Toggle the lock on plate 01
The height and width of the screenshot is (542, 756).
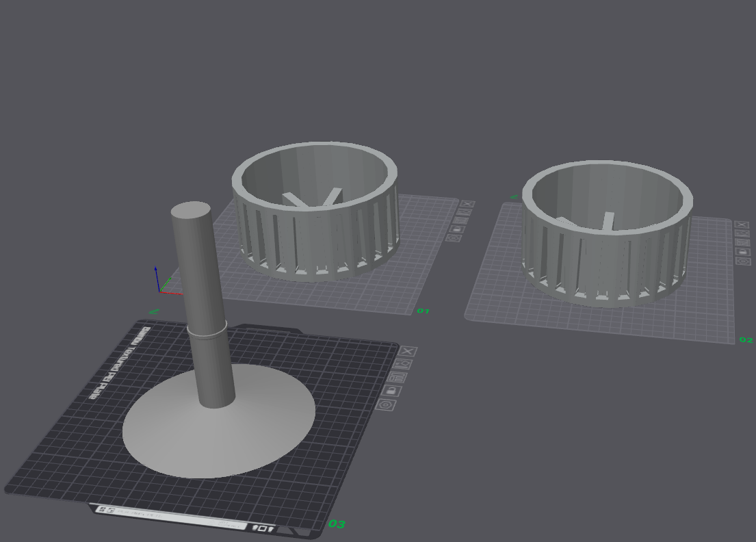click(456, 229)
